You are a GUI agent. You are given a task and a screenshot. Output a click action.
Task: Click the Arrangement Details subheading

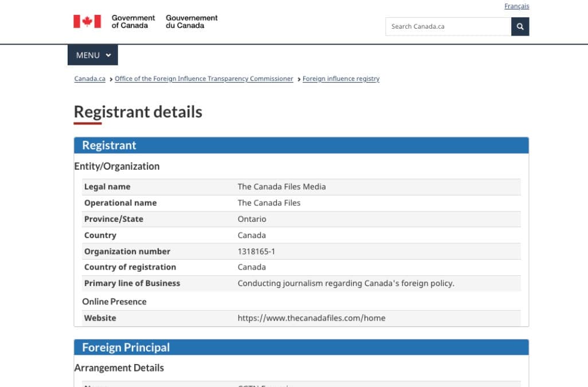tap(119, 368)
